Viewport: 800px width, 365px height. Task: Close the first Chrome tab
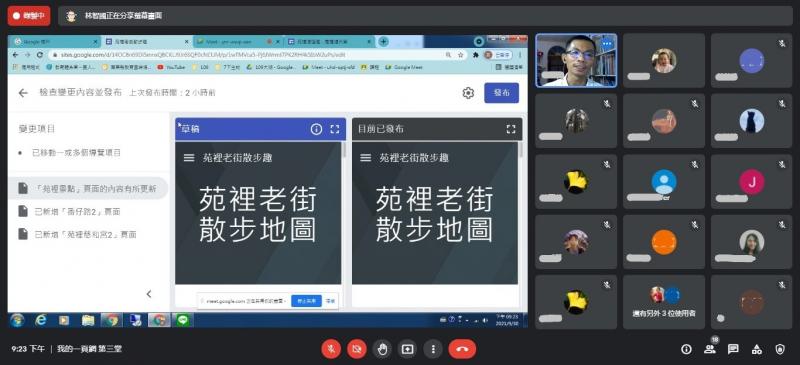(x=95, y=41)
